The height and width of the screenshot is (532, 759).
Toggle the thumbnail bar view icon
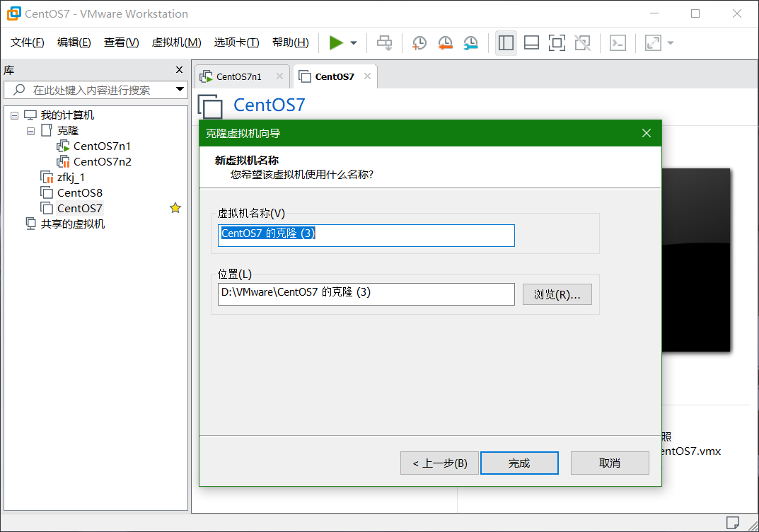pyautogui.click(x=531, y=42)
